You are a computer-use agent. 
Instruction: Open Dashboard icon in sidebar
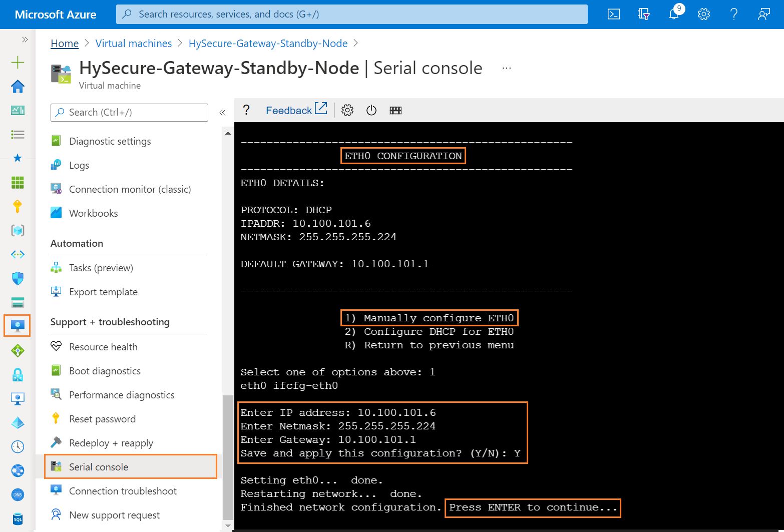18,110
